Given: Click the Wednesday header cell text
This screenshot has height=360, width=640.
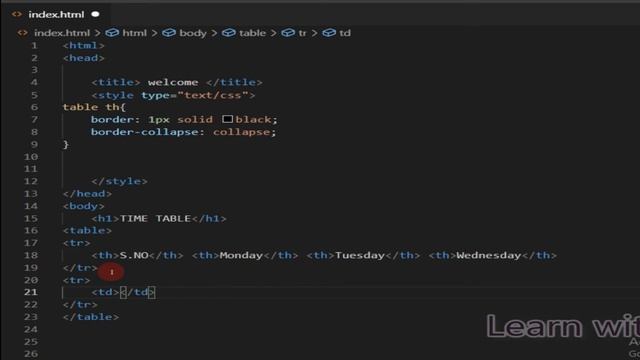Looking at the screenshot, I should point(489,256).
